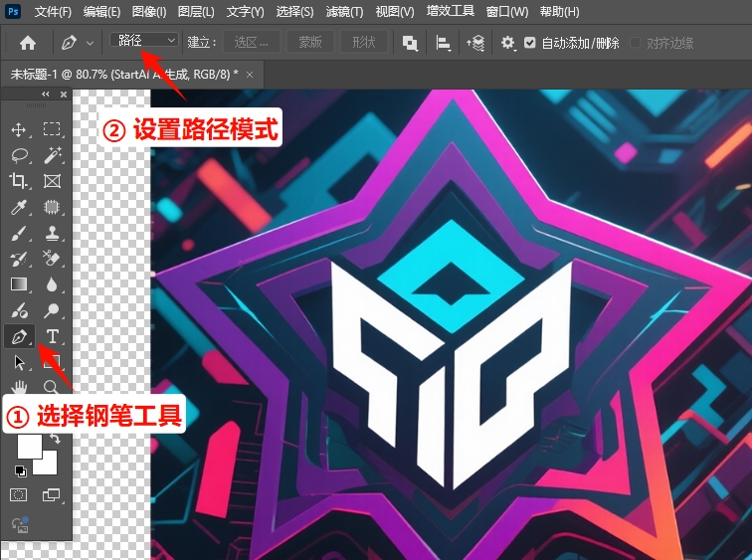Screen dimensions: 752x560
Task: Select the Spot Healing tool
Action: pos(52,207)
